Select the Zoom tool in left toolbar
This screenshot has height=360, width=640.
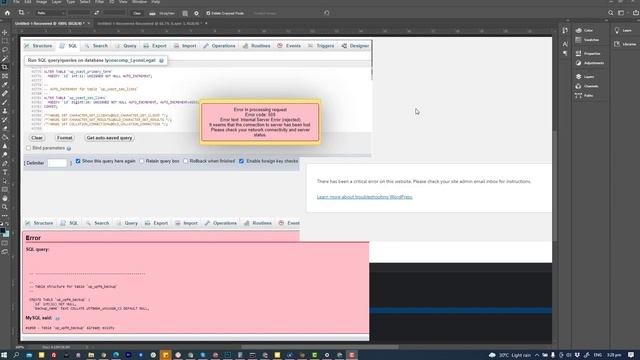(5, 207)
